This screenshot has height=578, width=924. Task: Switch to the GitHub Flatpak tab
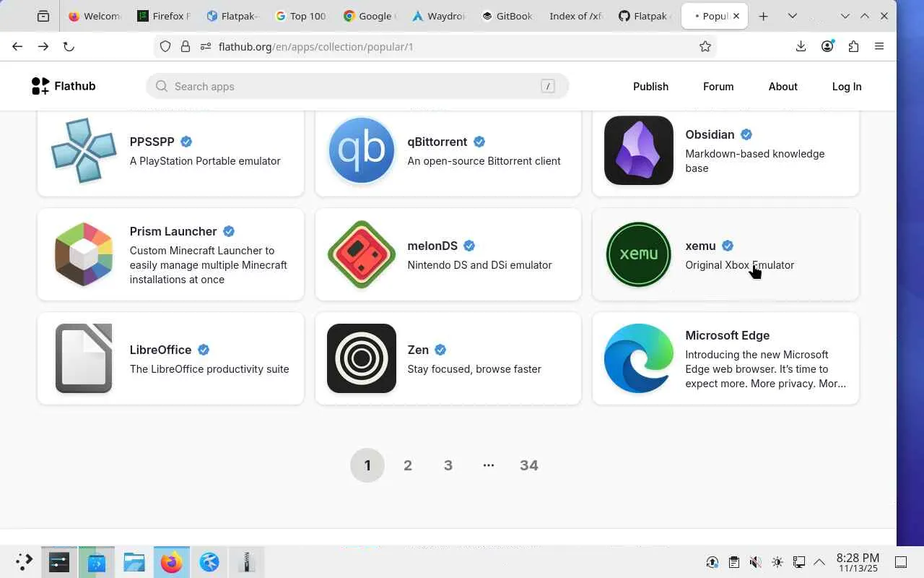645,16
